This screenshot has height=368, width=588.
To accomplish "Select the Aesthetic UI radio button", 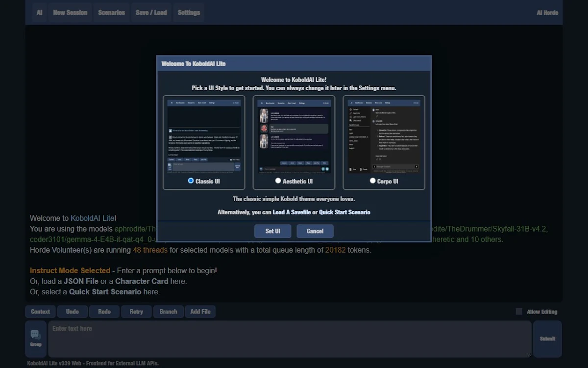I will pyautogui.click(x=278, y=181).
